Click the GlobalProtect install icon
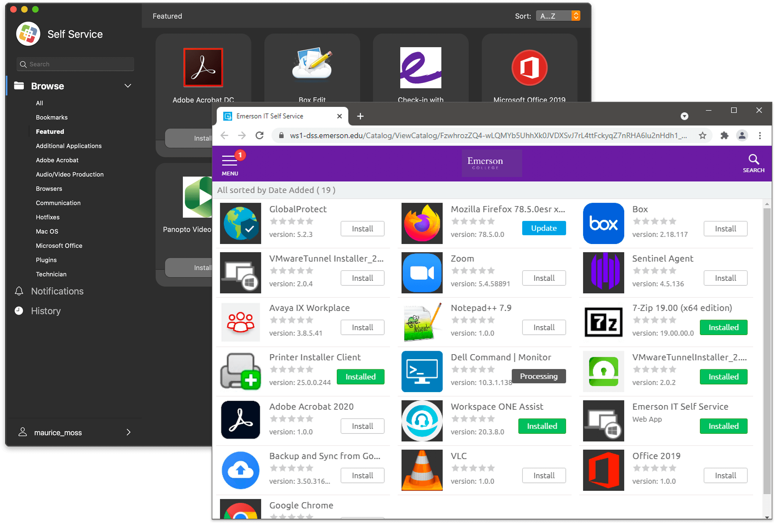779x532 pixels. 362,229
